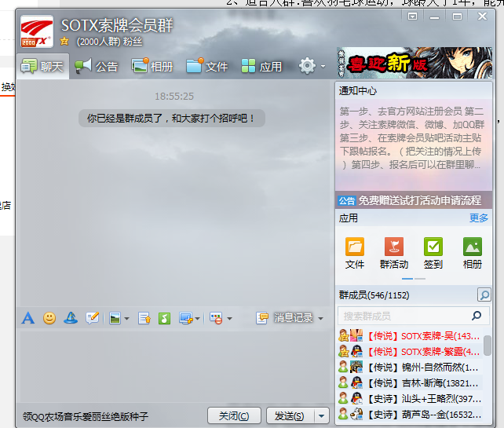This screenshot has width=504, height=428.
Task: Open the emoji smiley picker
Action: [x=49, y=318]
